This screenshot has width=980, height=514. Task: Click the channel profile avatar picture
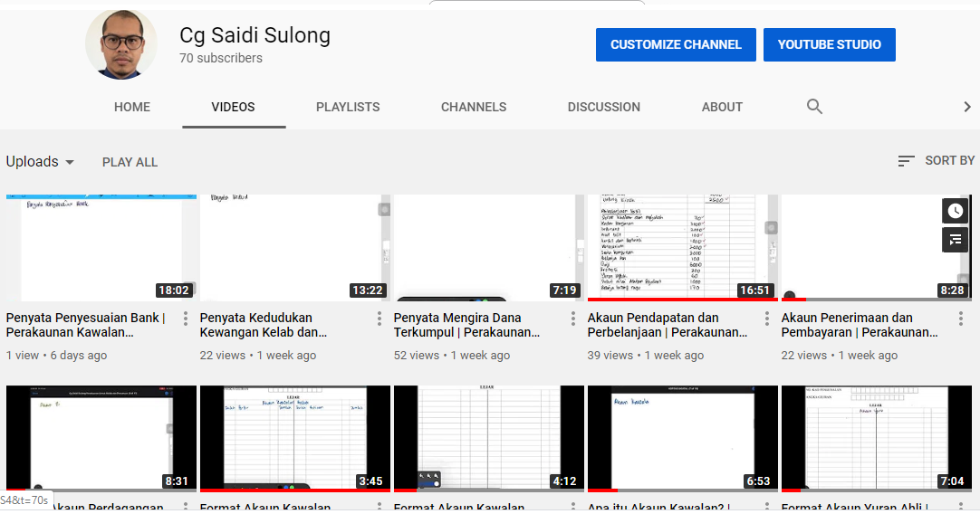pos(121,44)
